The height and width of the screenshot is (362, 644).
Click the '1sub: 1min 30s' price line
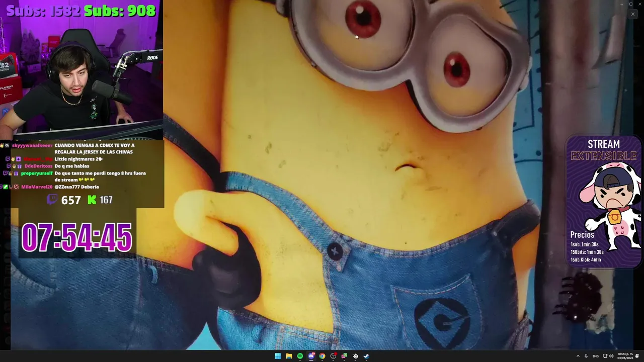pyautogui.click(x=585, y=244)
